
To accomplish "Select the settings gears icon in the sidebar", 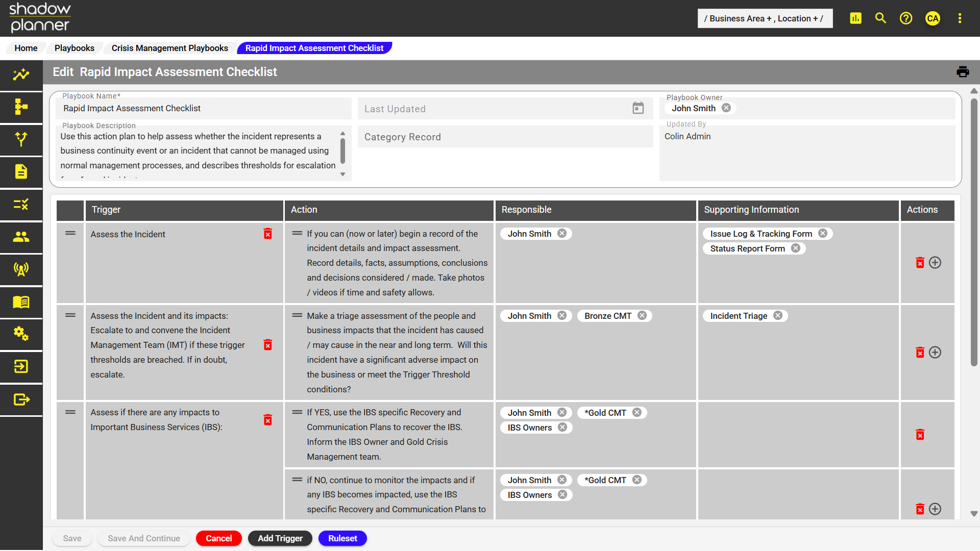I will point(20,334).
